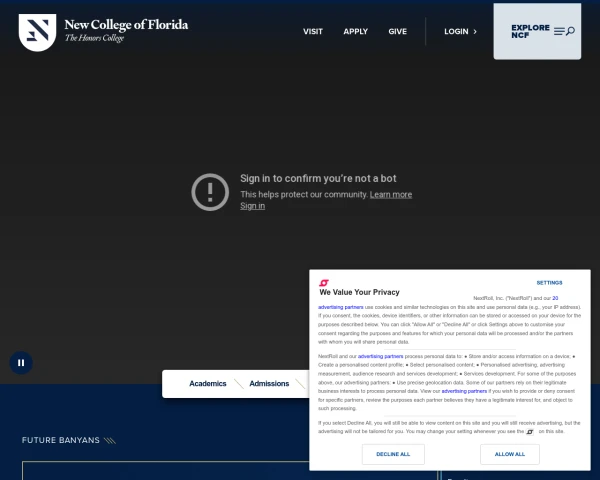
Task: Click the NextRoll logo in privacy popup
Action: pos(324,283)
